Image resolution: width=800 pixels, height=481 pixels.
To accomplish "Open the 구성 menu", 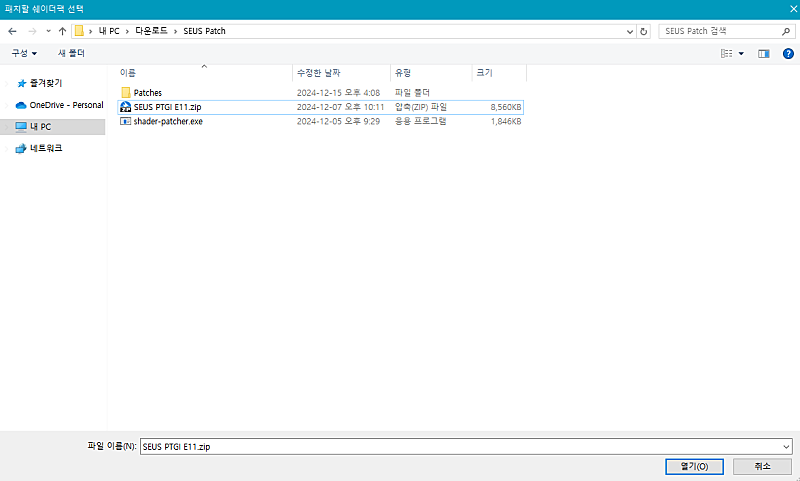I will (x=24, y=53).
